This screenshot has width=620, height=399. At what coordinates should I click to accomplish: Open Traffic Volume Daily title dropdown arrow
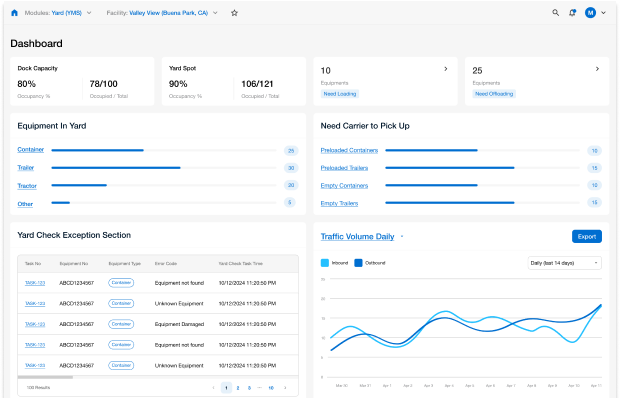click(402, 236)
